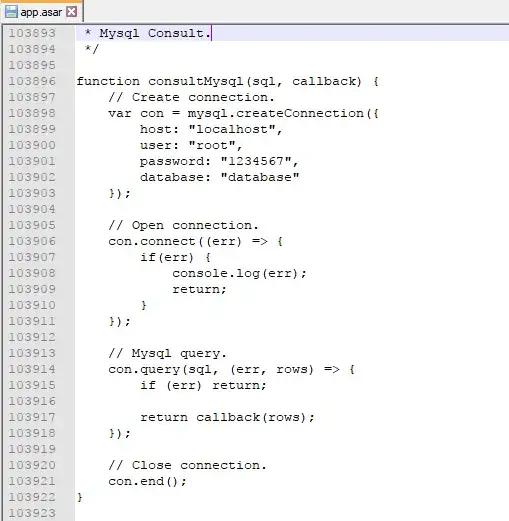This screenshot has height=521, width=509.
Task: Click the "* Mysql Consult." comment line
Action: tap(148, 33)
